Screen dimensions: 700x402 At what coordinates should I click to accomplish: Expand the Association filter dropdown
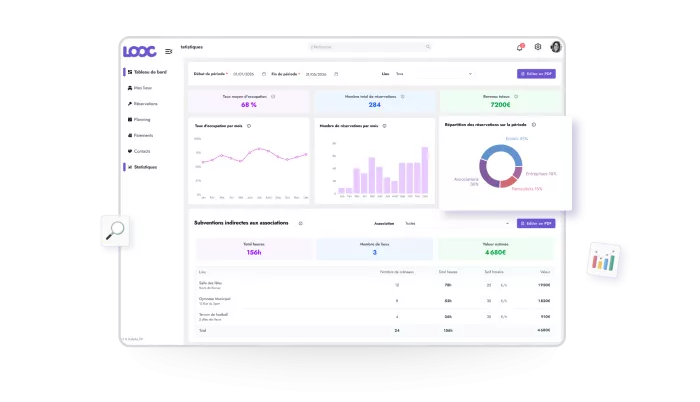(456, 223)
